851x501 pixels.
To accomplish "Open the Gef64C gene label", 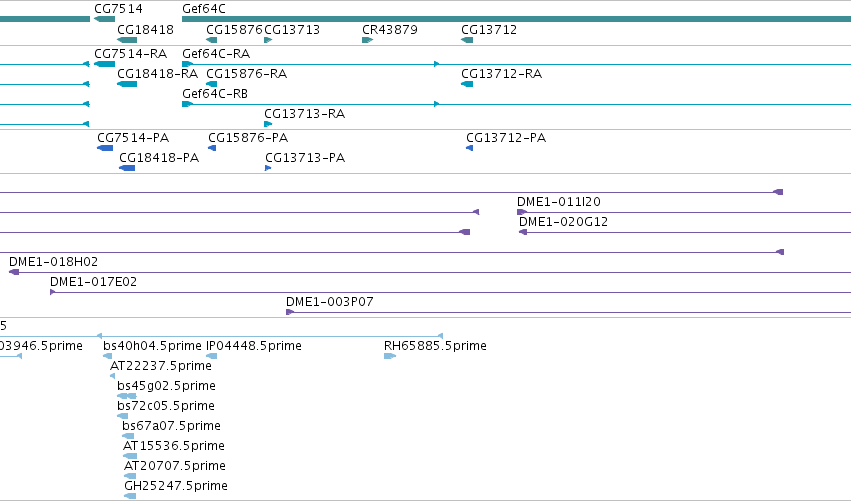I will [204, 9].
